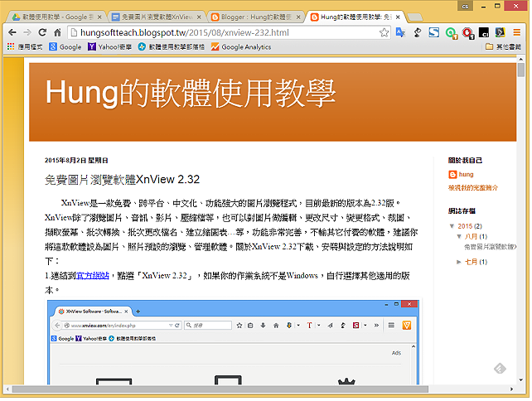532x401 pixels.
Task: Click the vertical scrollbar down arrow
Action: click(x=520, y=380)
